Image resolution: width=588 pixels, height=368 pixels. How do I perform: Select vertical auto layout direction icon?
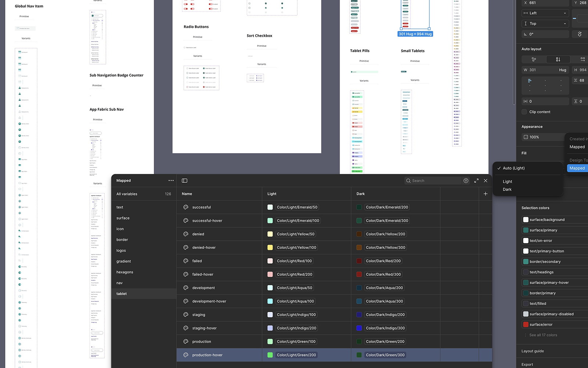(x=558, y=59)
